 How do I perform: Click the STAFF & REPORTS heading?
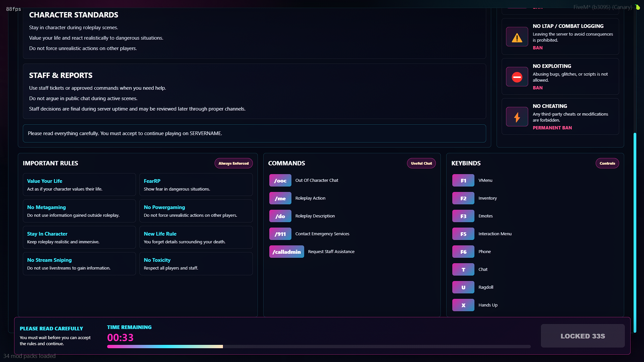(x=61, y=76)
